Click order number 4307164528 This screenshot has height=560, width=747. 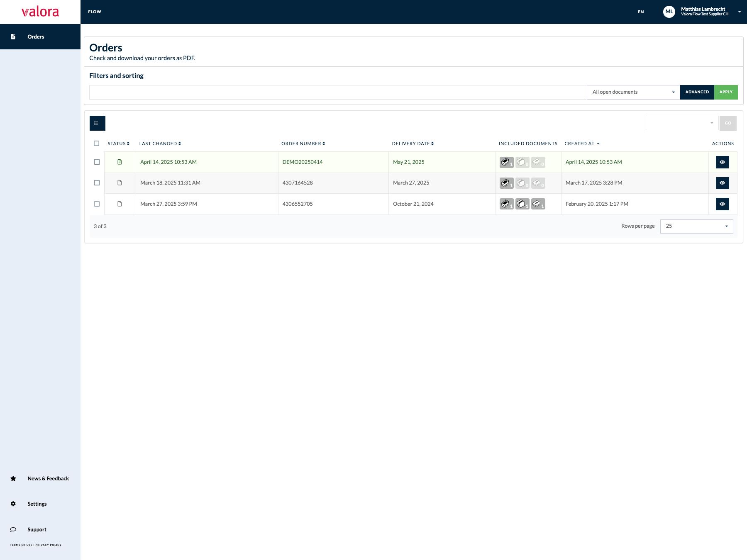298,183
